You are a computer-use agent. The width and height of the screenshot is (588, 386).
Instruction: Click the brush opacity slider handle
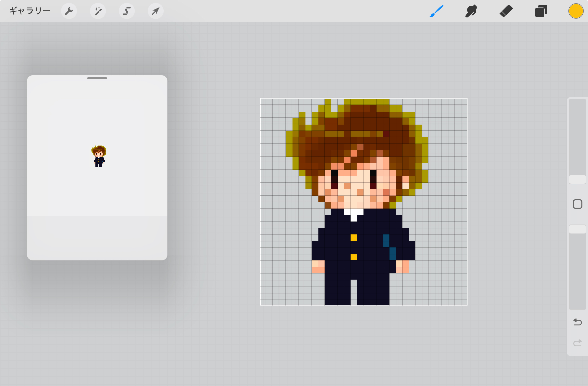[x=577, y=229]
